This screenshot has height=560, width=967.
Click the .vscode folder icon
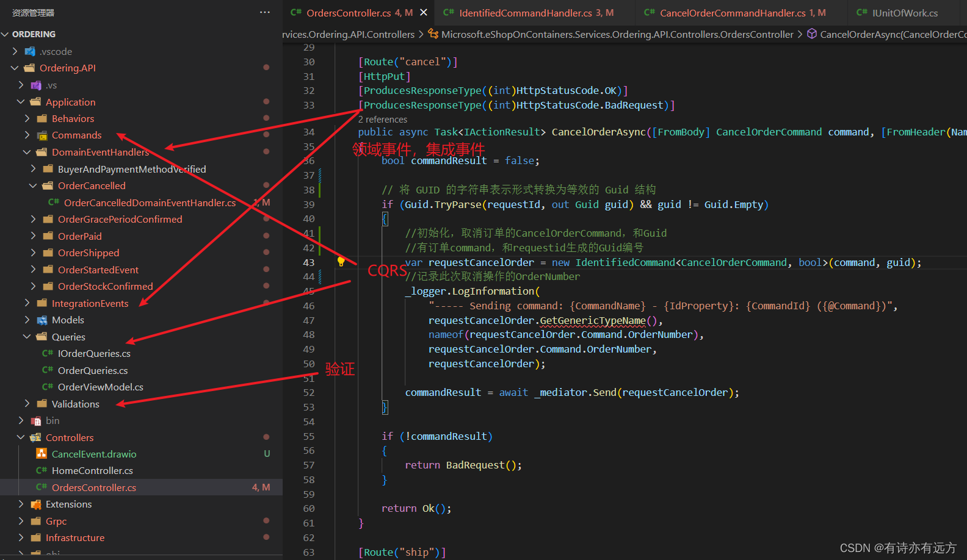(29, 51)
